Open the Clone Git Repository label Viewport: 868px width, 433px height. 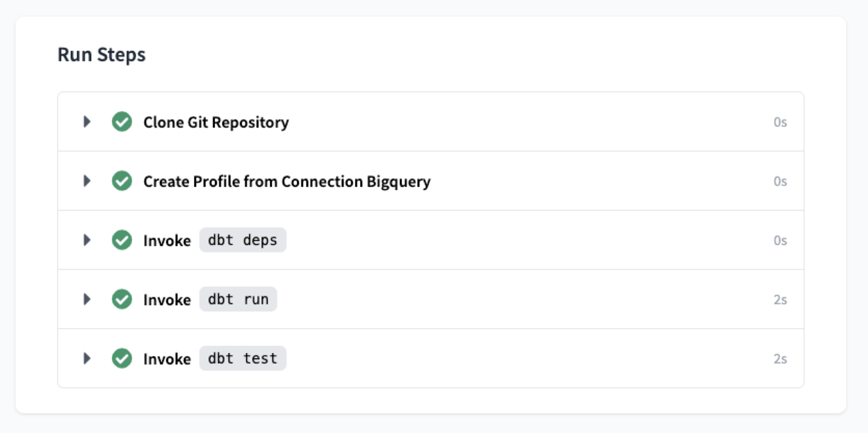pyautogui.click(x=216, y=122)
